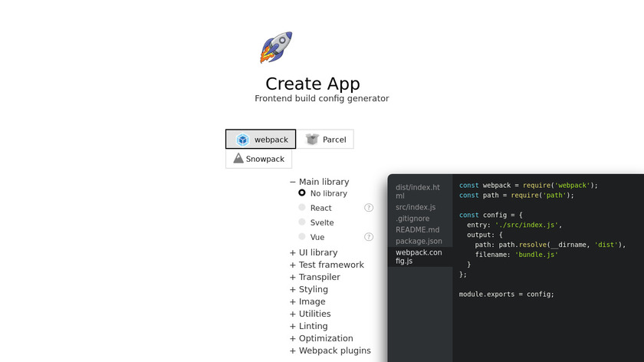Select the No library radio button

point(302,193)
